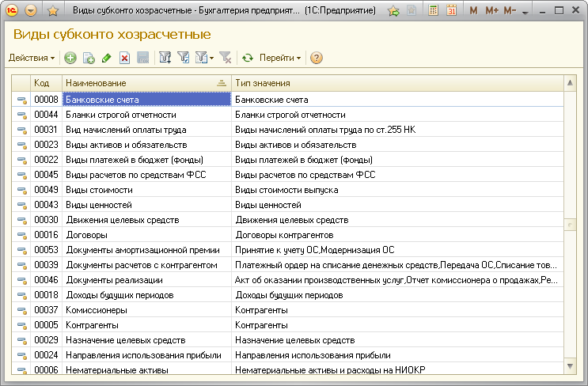The height and width of the screenshot is (386, 588).
Task: Open the filter history dropdown arrow
Action: pos(212,58)
